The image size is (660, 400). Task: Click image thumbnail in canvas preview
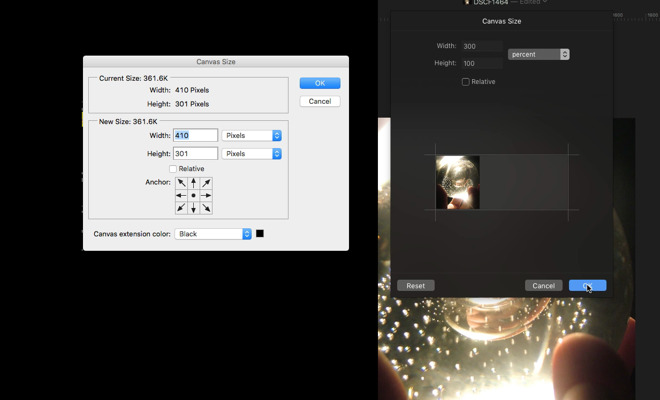click(x=458, y=182)
